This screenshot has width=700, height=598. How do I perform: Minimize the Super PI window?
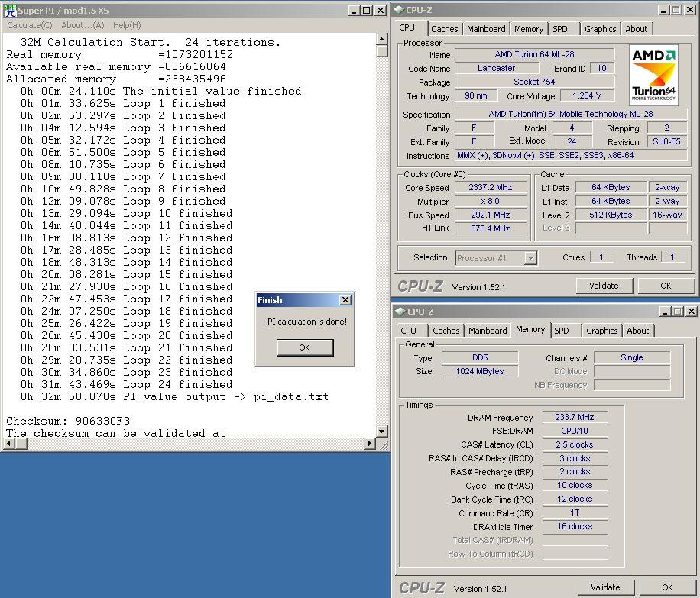tap(354, 10)
